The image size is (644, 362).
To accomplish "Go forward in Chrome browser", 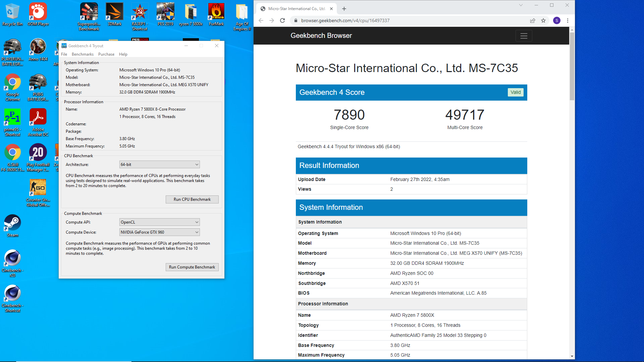I will tap(272, 20).
